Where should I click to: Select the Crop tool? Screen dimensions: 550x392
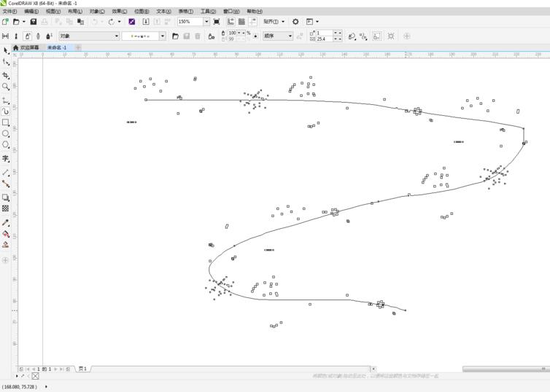pos(6,75)
